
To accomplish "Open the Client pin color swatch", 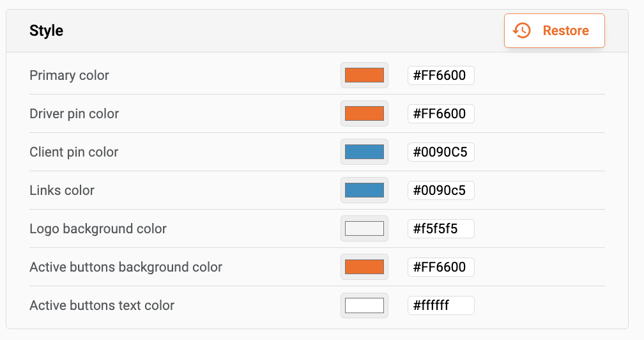I will coord(364,152).
